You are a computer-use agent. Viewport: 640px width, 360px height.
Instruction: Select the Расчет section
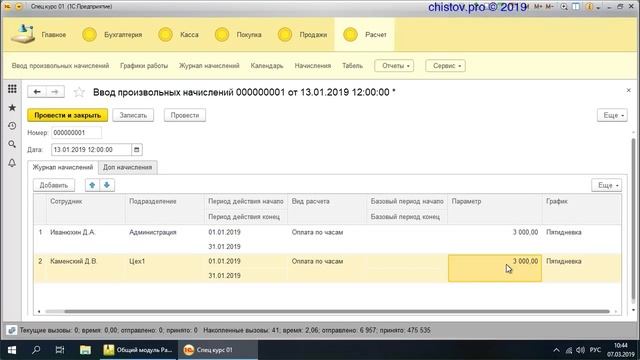(364, 35)
